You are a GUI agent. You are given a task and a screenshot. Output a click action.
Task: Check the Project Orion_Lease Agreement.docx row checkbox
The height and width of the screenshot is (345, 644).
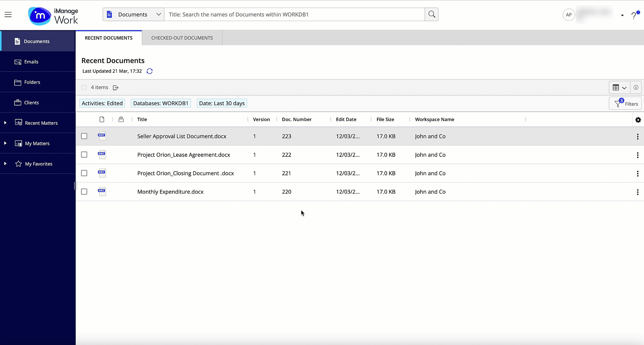tap(84, 155)
